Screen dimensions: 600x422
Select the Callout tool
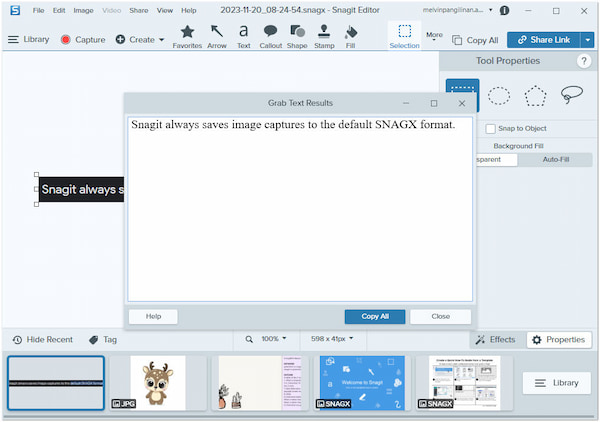[x=271, y=36]
